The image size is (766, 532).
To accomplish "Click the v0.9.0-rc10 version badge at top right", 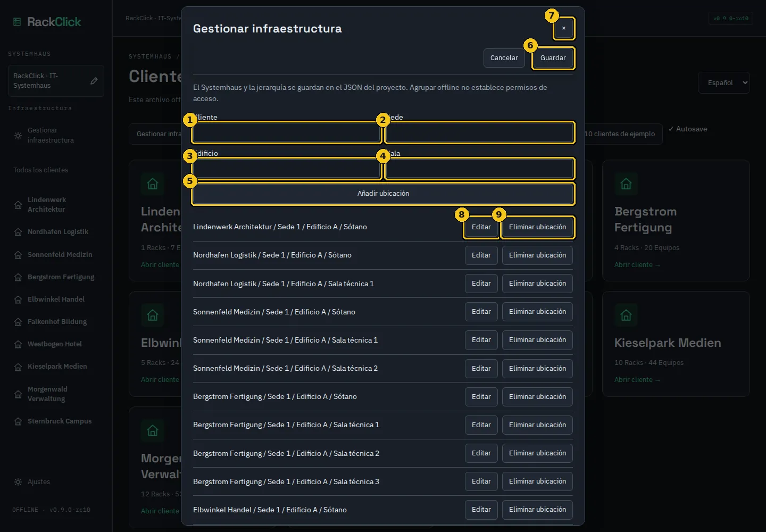I will tap(731, 19).
